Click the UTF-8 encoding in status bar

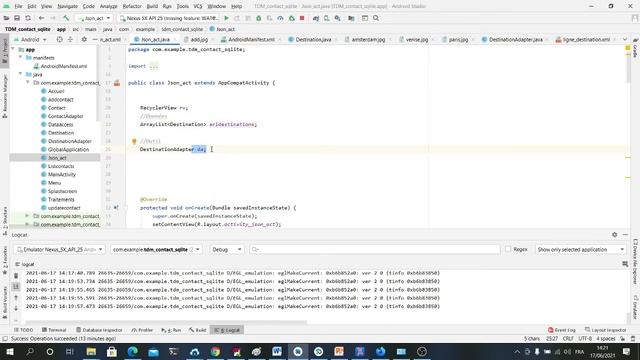(x=585, y=339)
